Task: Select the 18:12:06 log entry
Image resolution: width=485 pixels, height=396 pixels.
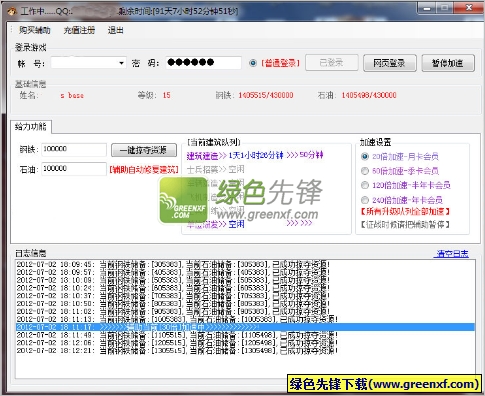Action: click(x=245, y=343)
